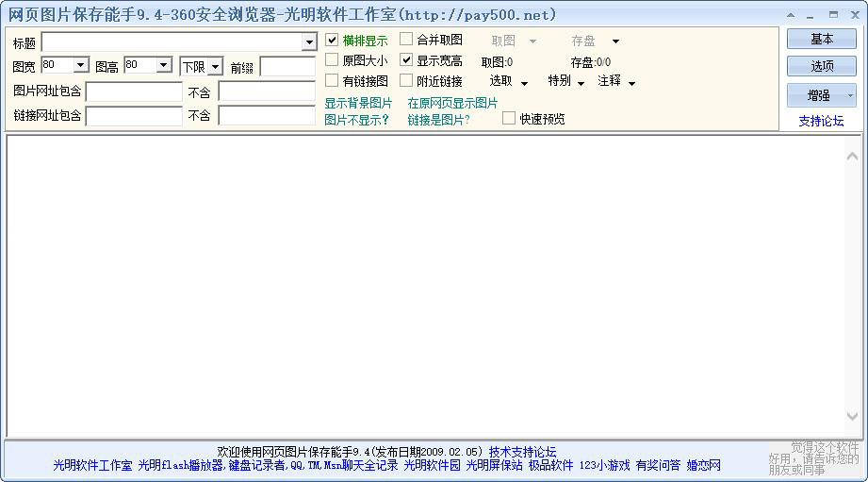Open the 光明屏保站 link

pos(495,465)
